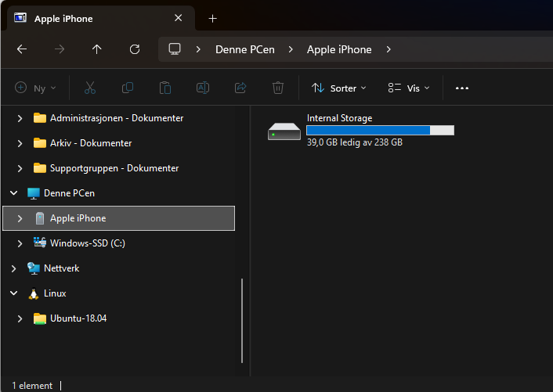Click the 39,0 GB ledig av 238 GB text
553x392 pixels.
click(x=355, y=142)
